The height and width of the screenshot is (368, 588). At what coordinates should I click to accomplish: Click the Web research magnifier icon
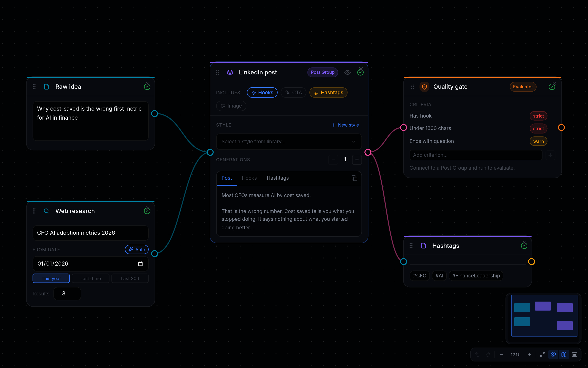(x=46, y=211)
